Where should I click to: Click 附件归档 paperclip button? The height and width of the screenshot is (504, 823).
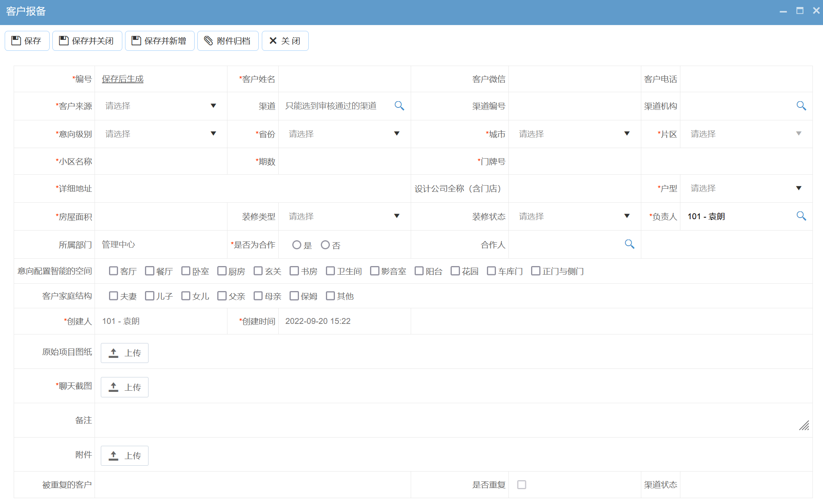(x=228, y=41)
